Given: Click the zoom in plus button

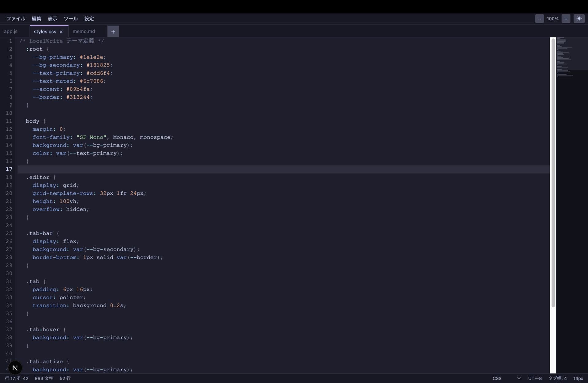Looking at the screenshot, I should pos(566,19).
